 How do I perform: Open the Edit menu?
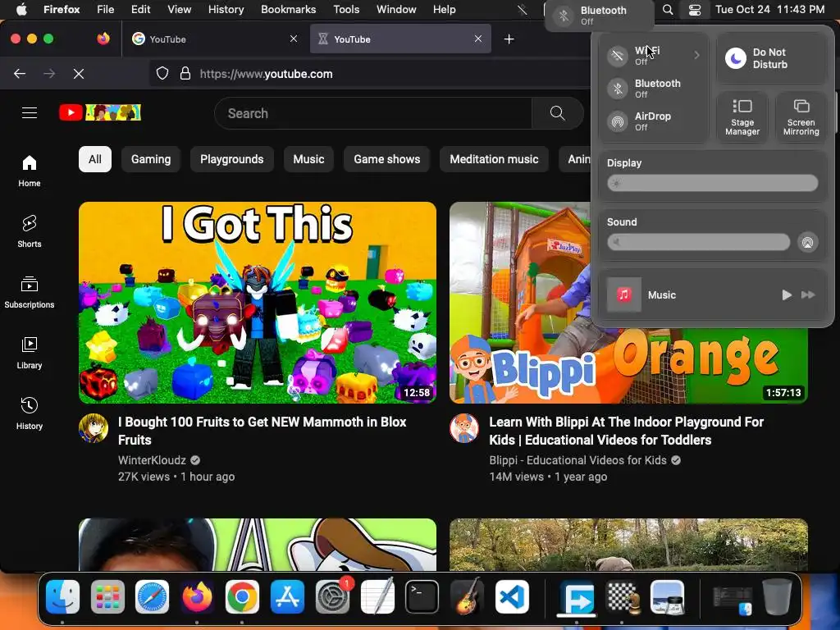[x=140, y=10]
